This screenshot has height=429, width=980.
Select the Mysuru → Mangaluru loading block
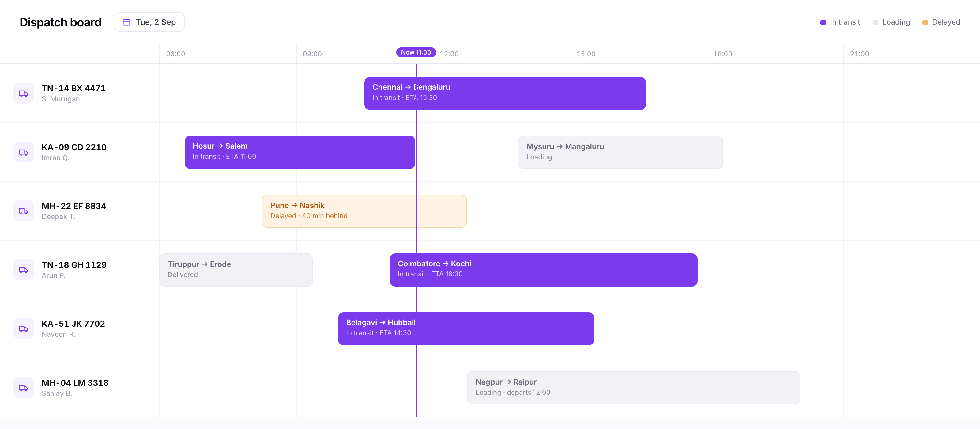click(620, 152)
